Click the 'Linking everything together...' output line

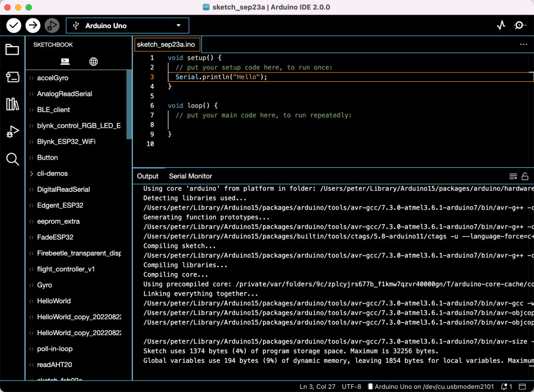click(x=201, y=293)
